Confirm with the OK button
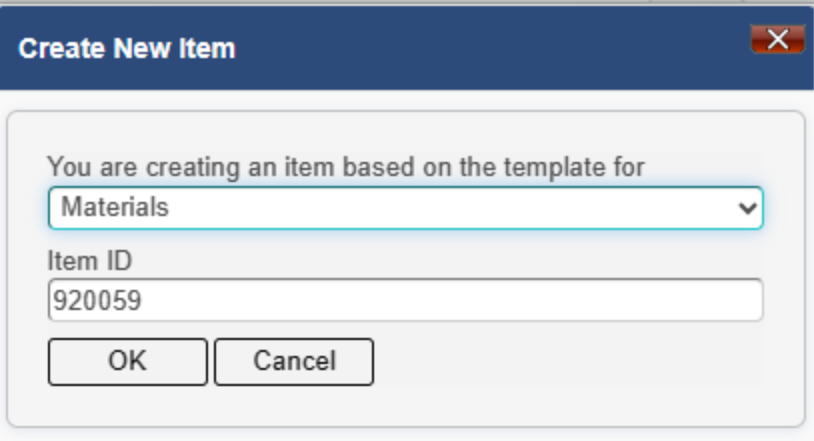 pyautogui.click(x=128, y=362)
